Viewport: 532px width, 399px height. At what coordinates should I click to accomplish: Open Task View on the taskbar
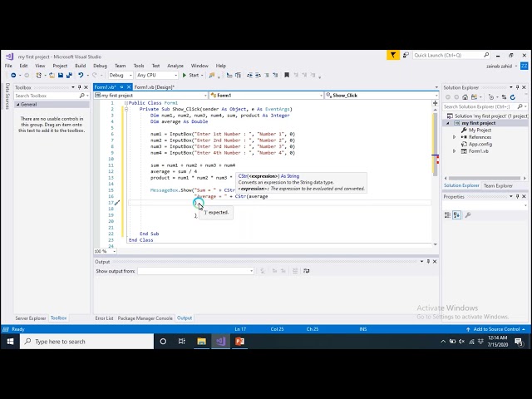point(182,342)
